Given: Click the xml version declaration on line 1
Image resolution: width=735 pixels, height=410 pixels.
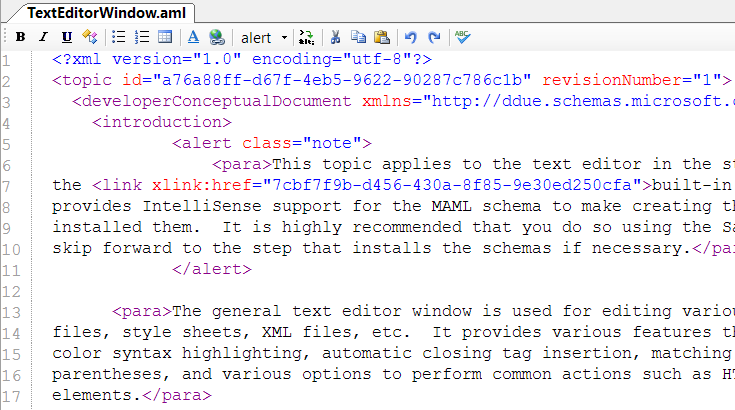Looking at the screenshot, I should [242, 60].
